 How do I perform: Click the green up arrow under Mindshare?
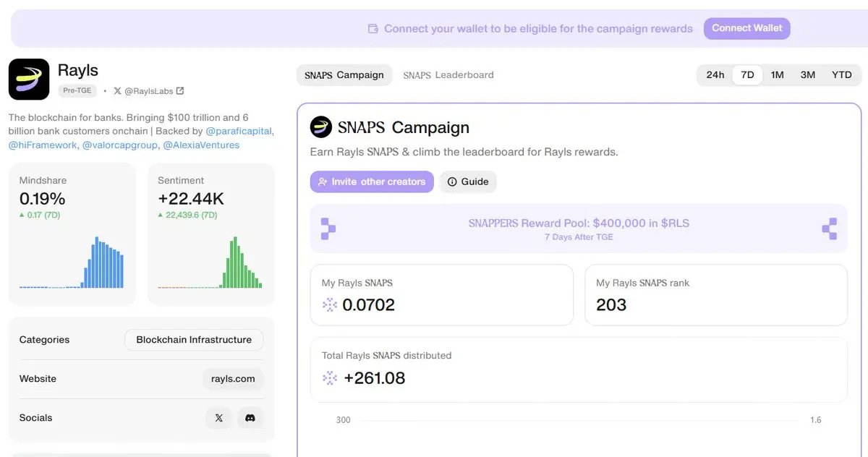22,215
